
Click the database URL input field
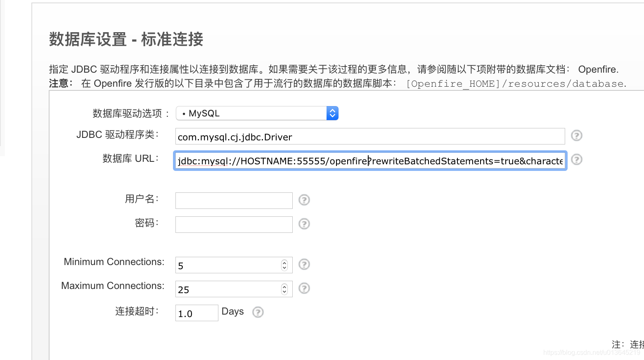(370, 161)
